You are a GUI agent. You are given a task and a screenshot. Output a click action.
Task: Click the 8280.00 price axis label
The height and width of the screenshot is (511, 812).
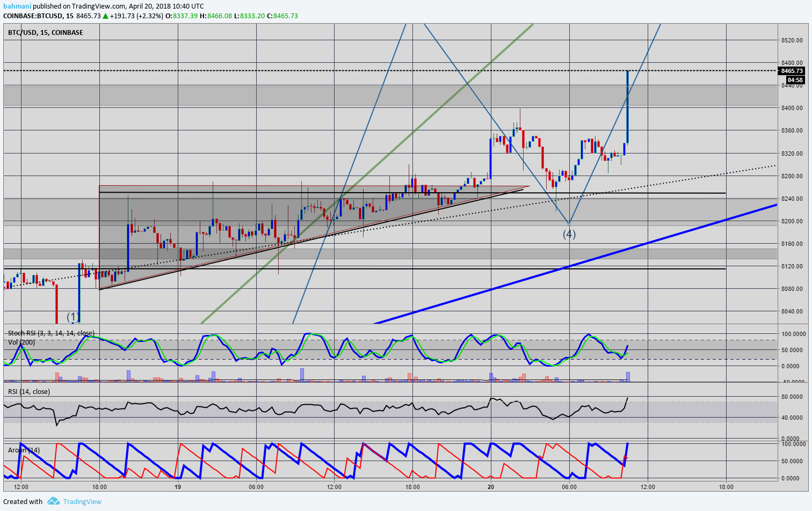click(x=792, y=176)
